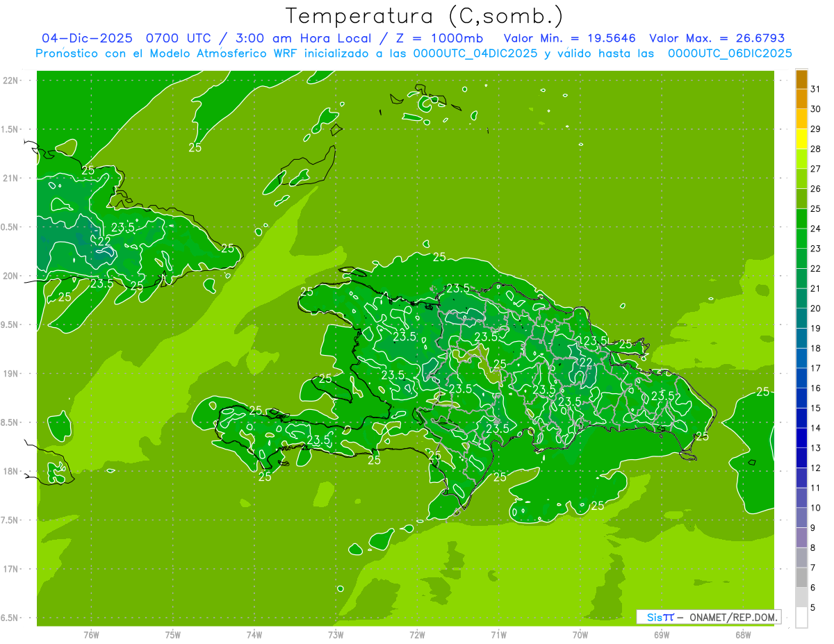Click green legend swatch between 23 and 24
Viewport: 834px width, 644px height.
(801, 238)
